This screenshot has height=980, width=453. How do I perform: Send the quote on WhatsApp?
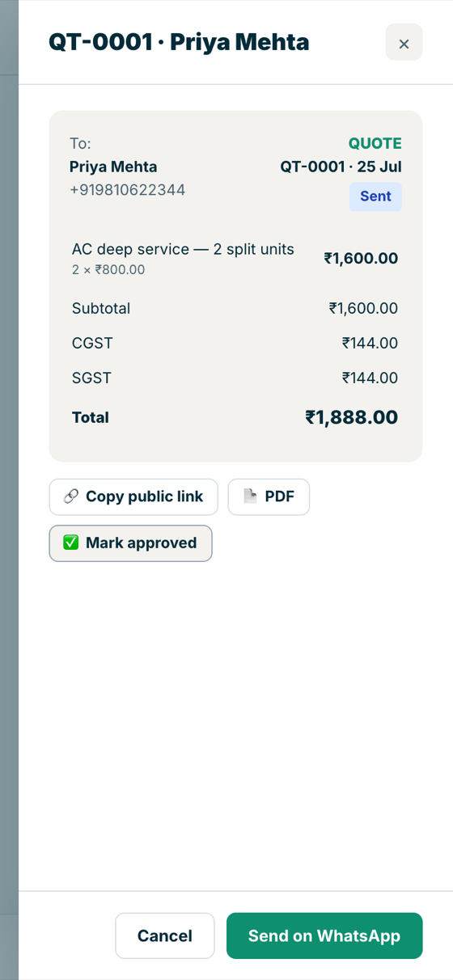[x=324, y=936]
